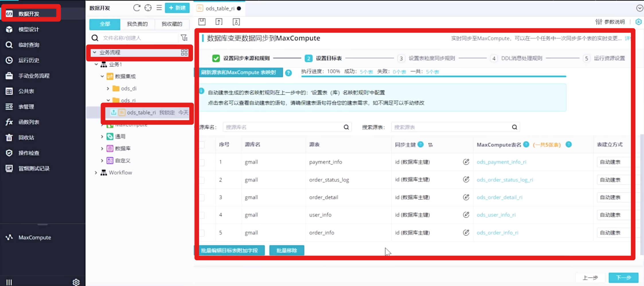The width and height of the screenshot is (644, 286).
Task: Collapse the 数据集成 tree node
Action: 102,77
